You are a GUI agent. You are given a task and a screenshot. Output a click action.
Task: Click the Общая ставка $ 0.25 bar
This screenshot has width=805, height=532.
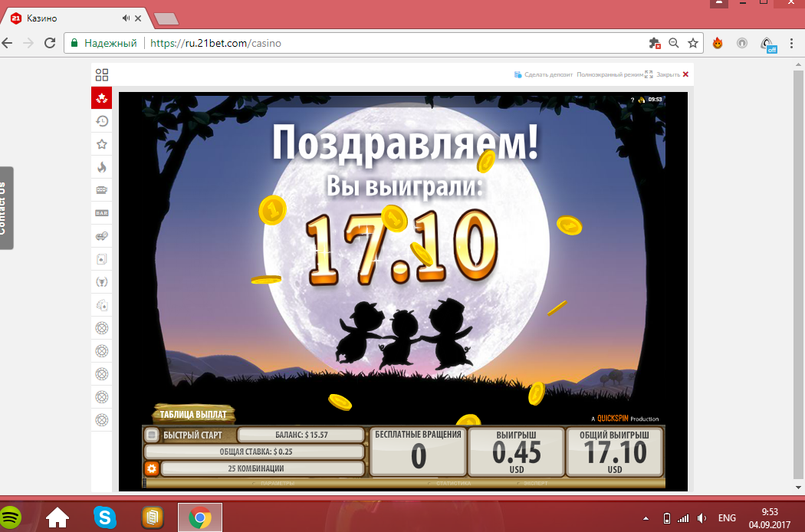tap(255, 452)
